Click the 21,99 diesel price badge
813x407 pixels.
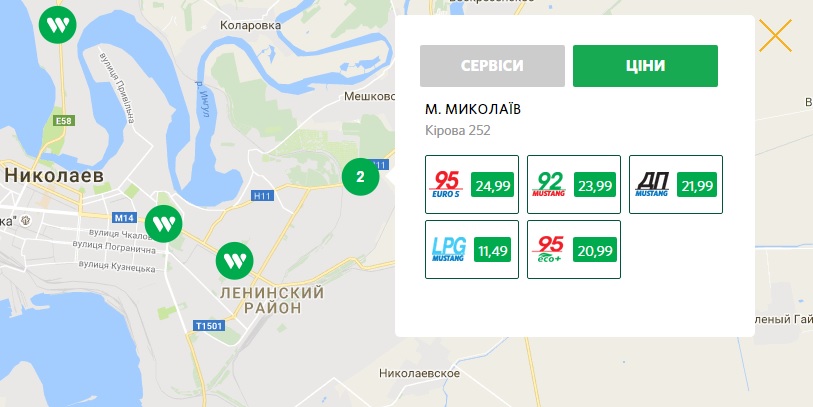[x=697, y=185]
